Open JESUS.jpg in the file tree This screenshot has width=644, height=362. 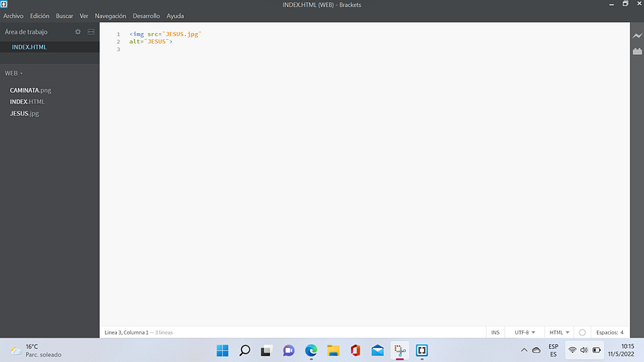pyautogui.click(x=24, y=114)
